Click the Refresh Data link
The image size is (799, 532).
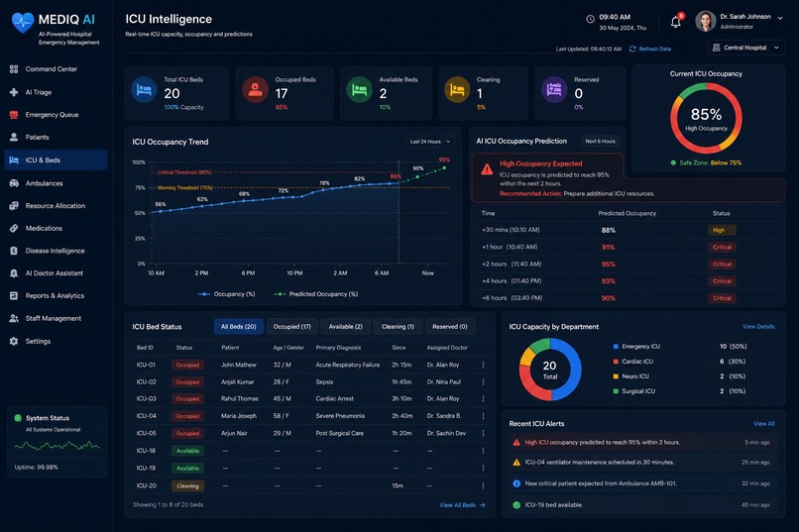[650, 49]
